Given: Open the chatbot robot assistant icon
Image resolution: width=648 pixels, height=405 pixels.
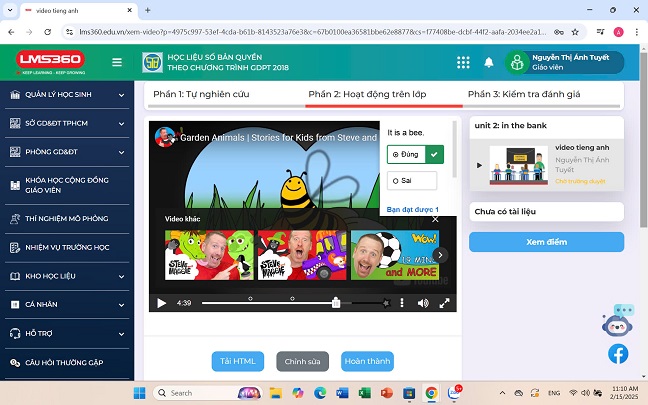Looking at the screenshot, I should tap(617, 322).
